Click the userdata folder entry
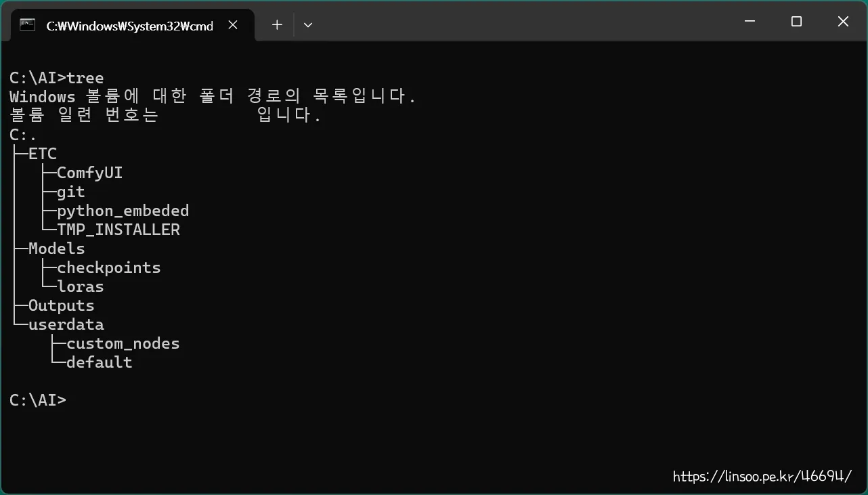 [x=66, y=324]
